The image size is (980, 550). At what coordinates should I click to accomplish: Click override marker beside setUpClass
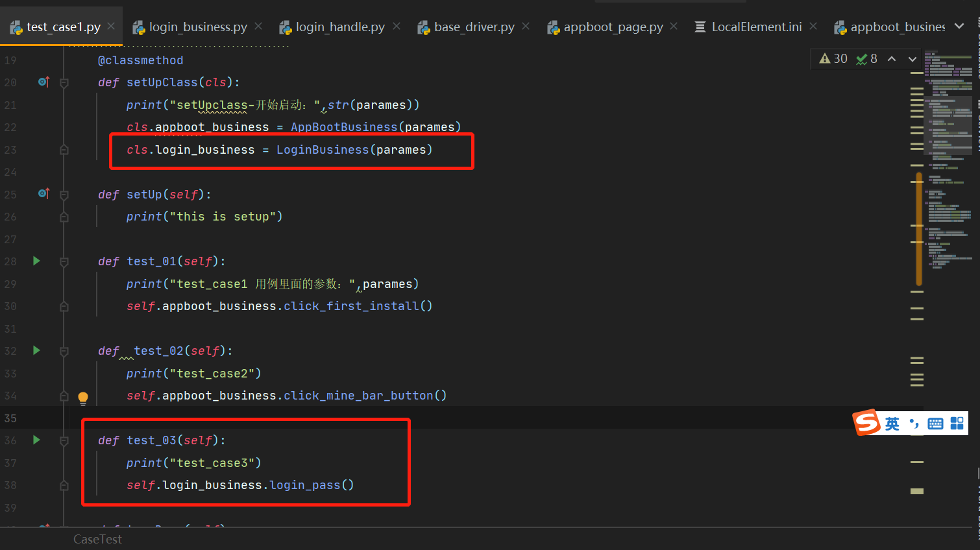coord(43,82)
